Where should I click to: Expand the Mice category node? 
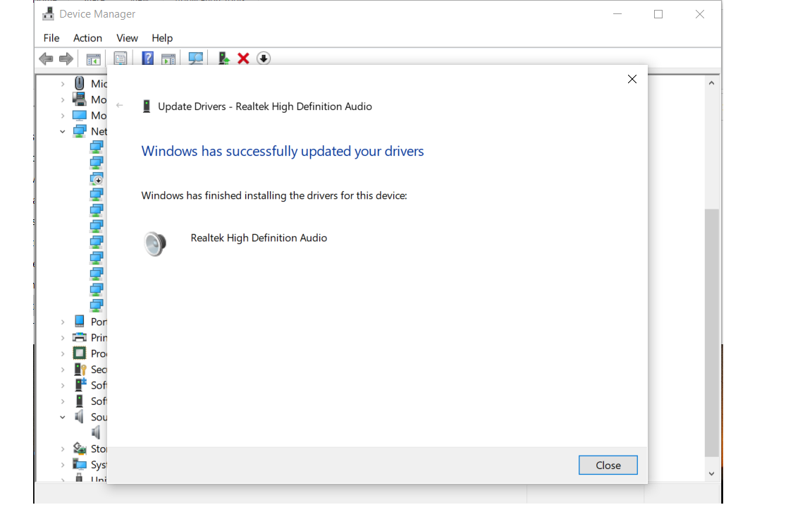point(63,83)
